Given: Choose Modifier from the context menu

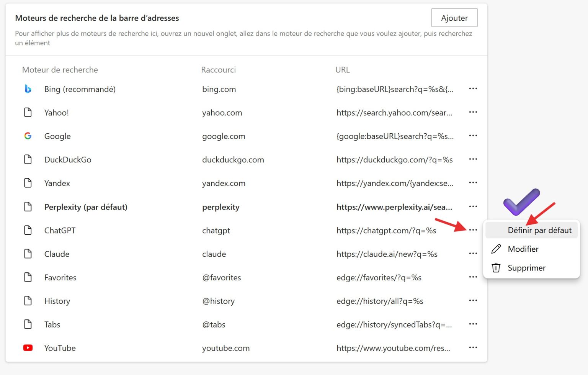Looking at the screenshot, I should [523, 249].
